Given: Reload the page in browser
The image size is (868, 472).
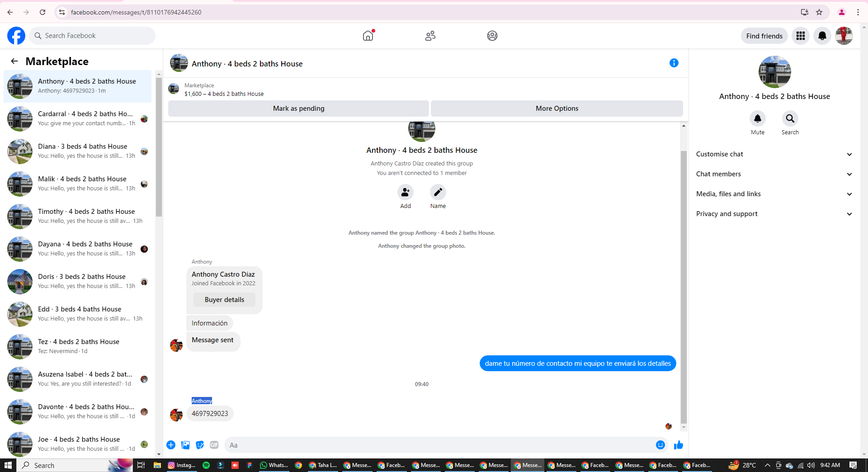Looking at the screenshot, I should [x=42, y=12].
